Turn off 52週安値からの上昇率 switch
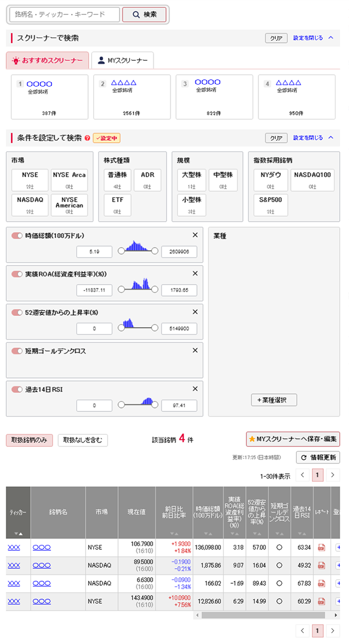The width and height of the screenshot is (349, 644). click(17, 312)
